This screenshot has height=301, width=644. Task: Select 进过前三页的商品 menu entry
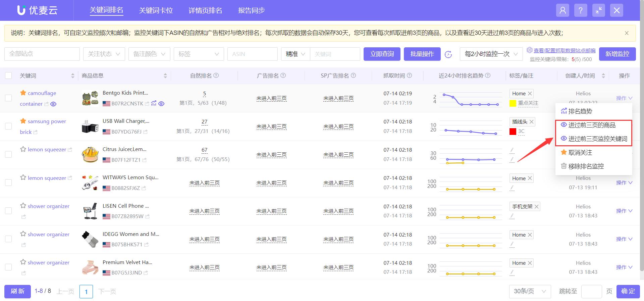tap(594, 125)
